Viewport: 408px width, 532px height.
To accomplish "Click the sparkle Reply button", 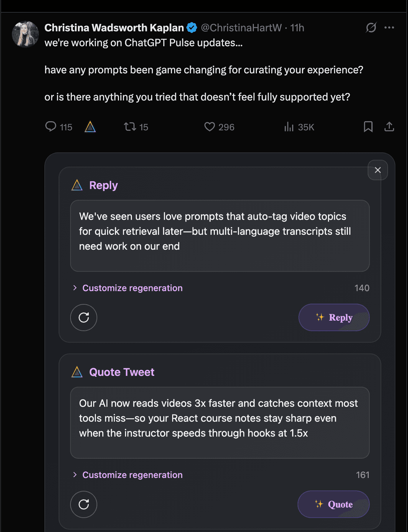I will [x=334, y=318].
